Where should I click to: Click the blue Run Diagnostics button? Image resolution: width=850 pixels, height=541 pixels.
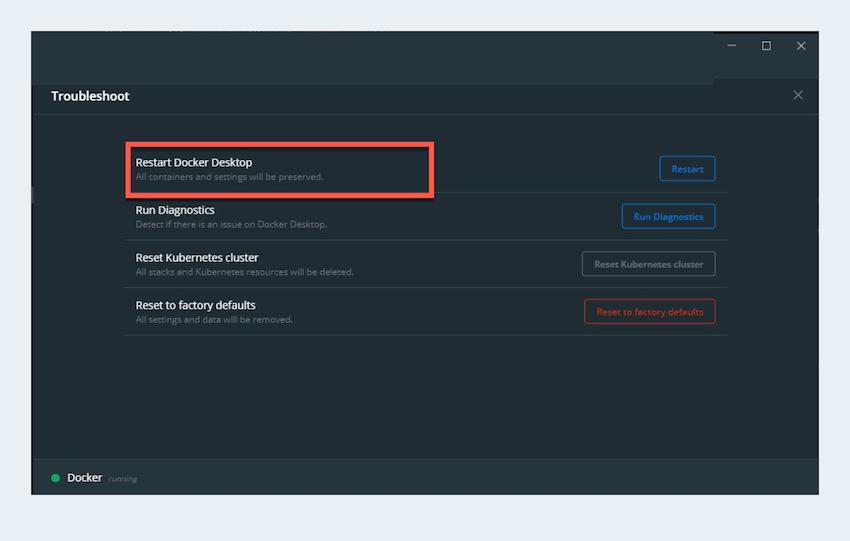coord(668,217)
